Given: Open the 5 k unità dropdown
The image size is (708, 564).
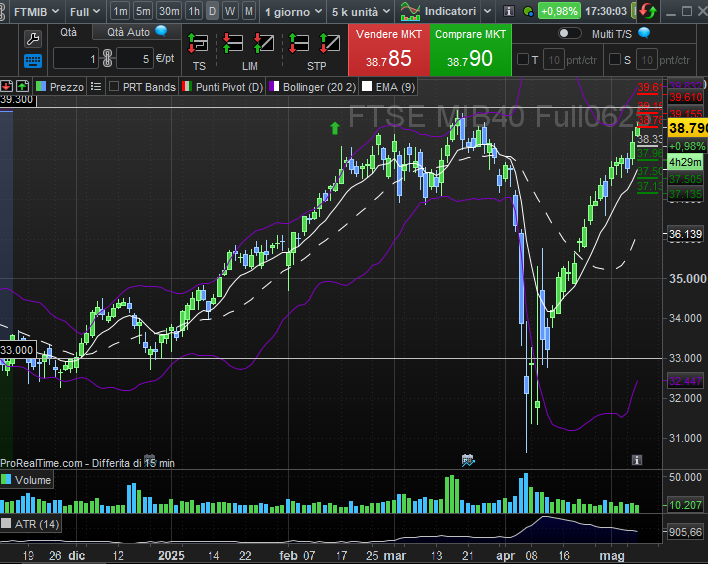Looking at the screenshot, I should point(361,12).
